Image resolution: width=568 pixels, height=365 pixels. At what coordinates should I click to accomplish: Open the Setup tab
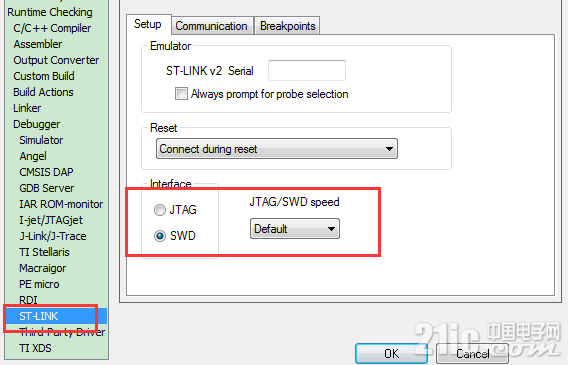(x=148, y=24)
